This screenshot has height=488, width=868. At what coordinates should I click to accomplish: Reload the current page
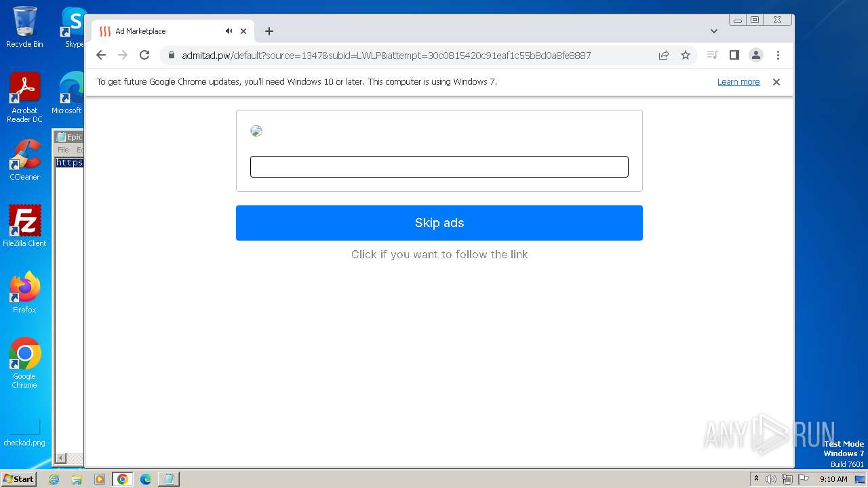(144, 55)
